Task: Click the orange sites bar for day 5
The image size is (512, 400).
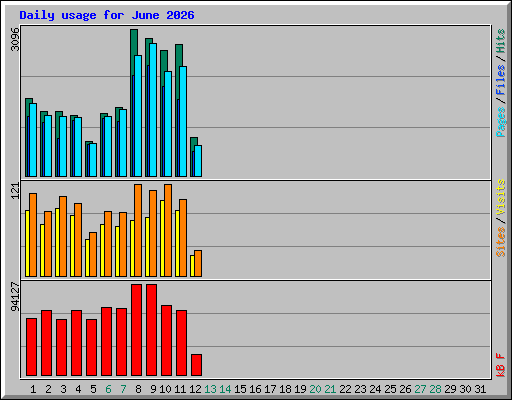Action: pos(93,255)
